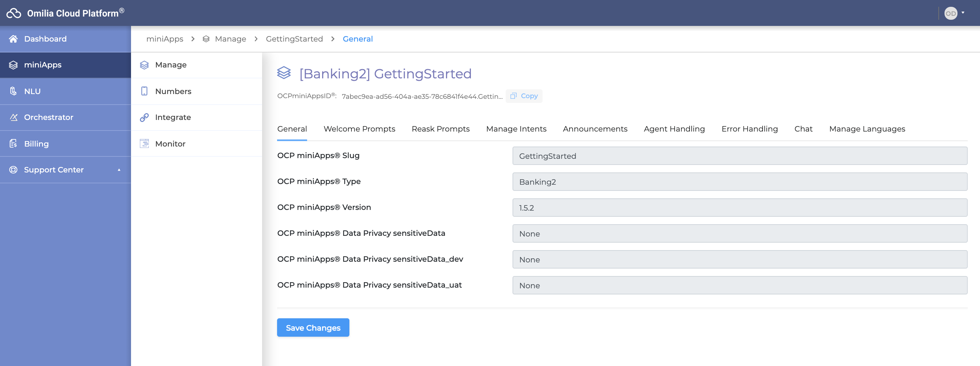Viewport: 980px width, 366px height.
Task: Click the NLU icon in sidebar
Action: (13, 91)
